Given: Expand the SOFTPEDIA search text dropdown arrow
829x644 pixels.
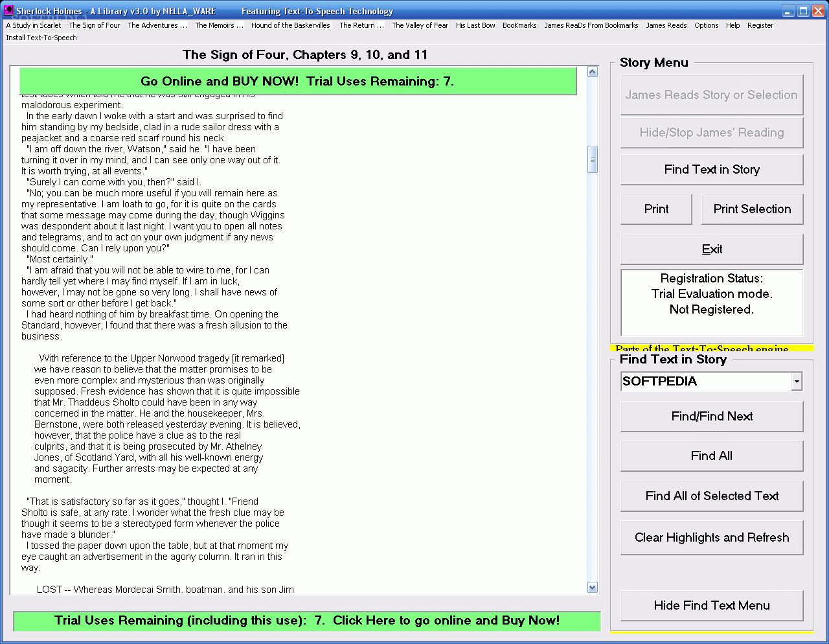Looking at the screenshot, I should tap(797, 382).
